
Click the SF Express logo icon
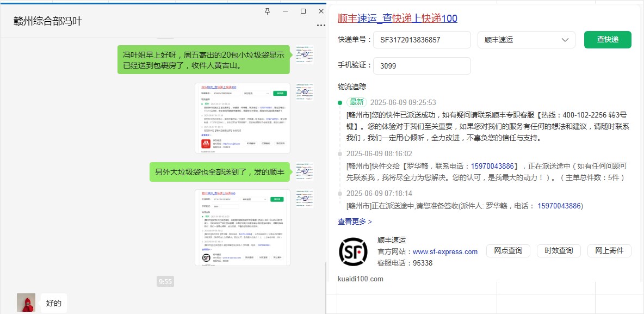(x=353, y=251)
